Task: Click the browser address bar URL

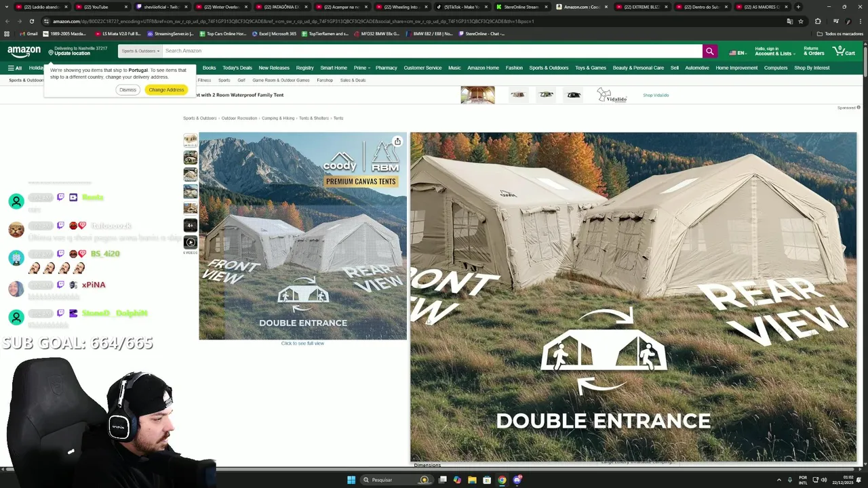Action: click(x=294, y=21)
